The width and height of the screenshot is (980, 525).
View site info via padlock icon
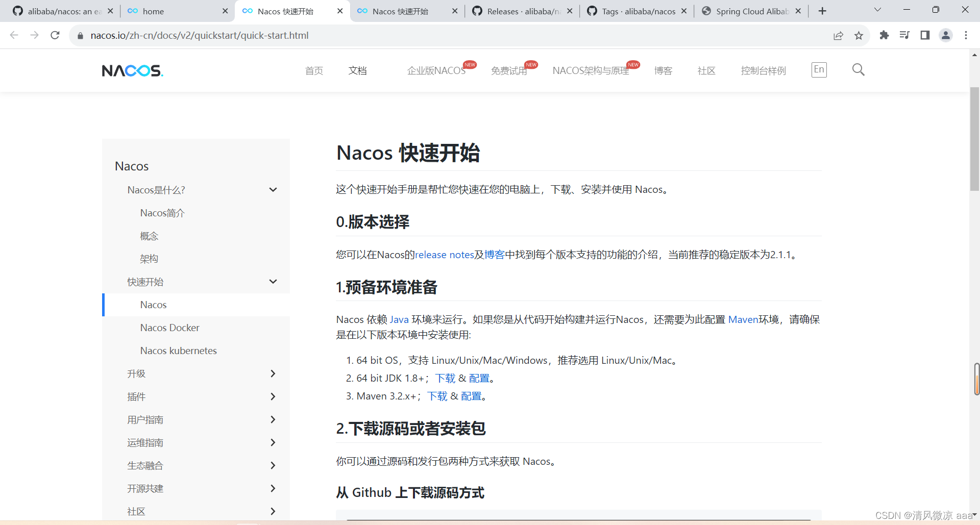pyautogui.click(x=80, y=36)
